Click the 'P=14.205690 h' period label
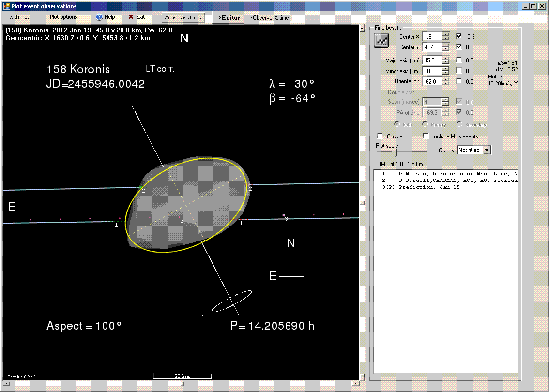The image size is (549, 392). [x=273, y=326]
